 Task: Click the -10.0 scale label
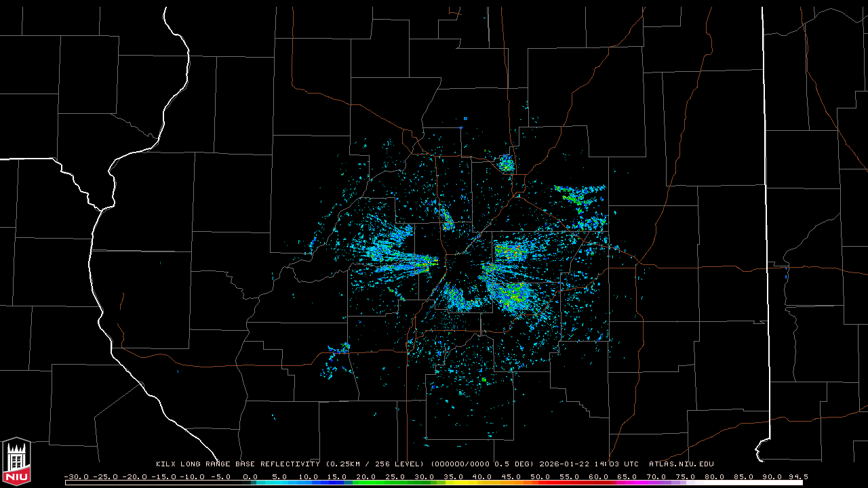[x=193, y=476]
